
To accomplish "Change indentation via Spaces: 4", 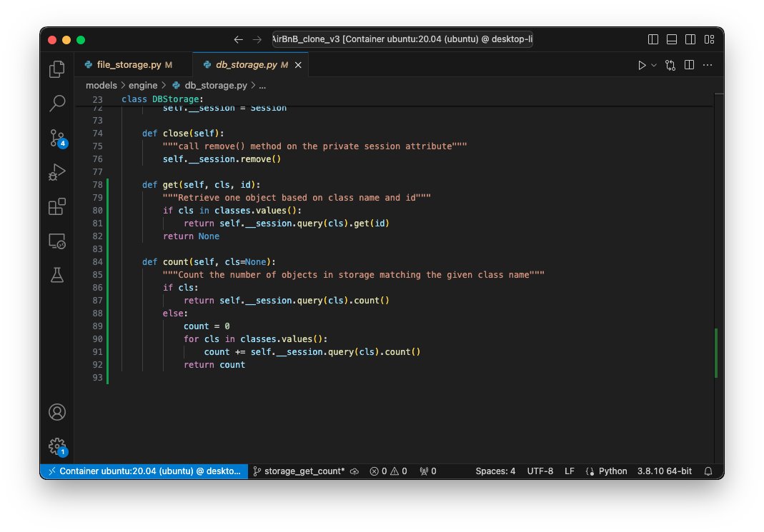I will click(x=495, y=471).
